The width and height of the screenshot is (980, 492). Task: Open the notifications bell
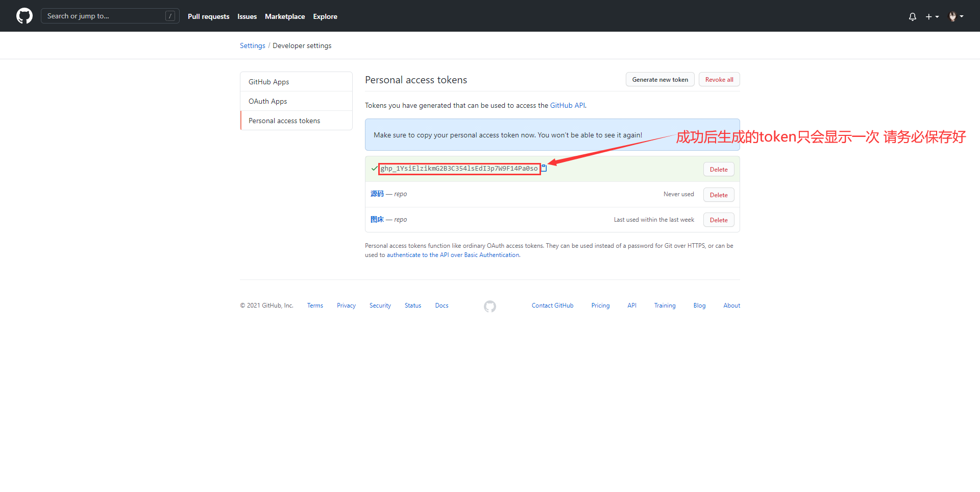pos(913,16)
